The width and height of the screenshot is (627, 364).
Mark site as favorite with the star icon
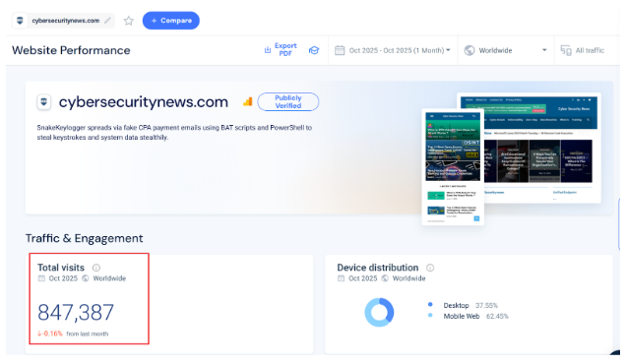(x=128, y=21)
